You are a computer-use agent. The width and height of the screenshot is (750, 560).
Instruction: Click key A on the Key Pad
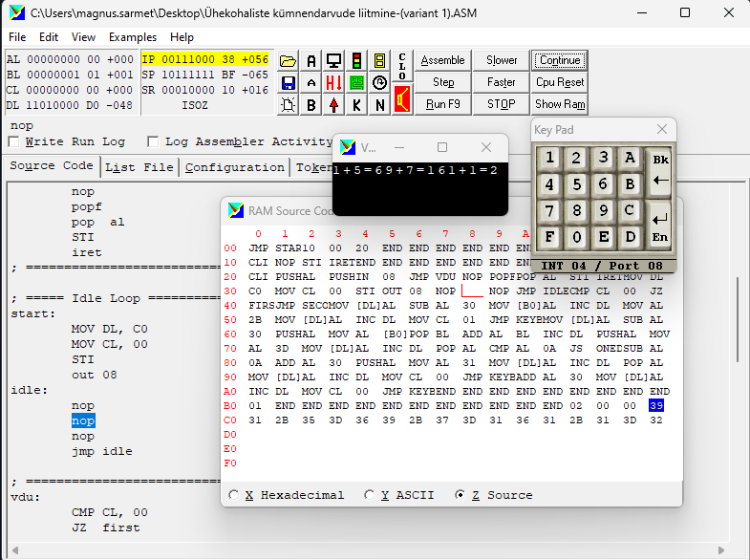(x=630, y=158)
